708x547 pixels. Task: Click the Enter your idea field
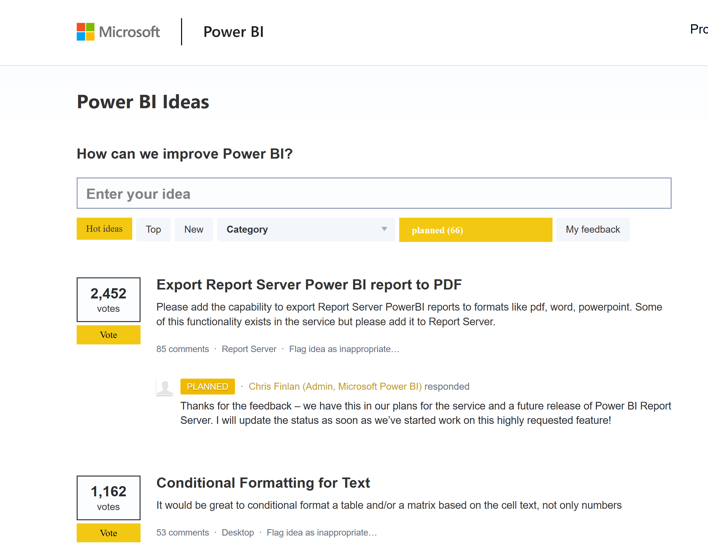tap(374, 194)
